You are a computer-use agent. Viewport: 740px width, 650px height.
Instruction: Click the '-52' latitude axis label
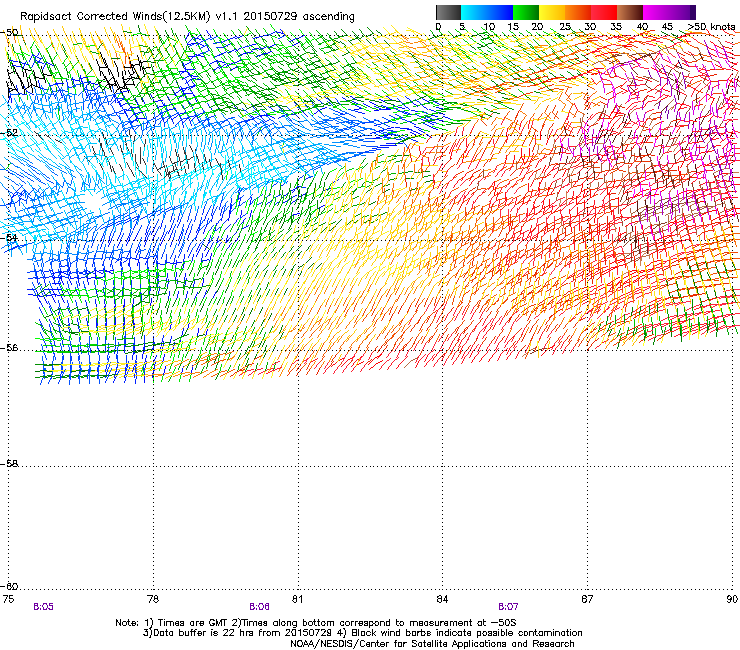pos(10,133)
